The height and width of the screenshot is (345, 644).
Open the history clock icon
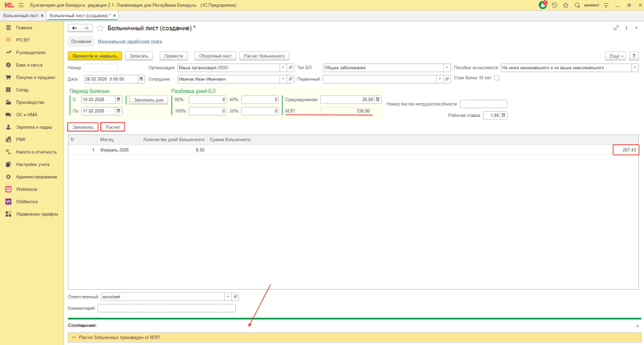pos(554,4)
